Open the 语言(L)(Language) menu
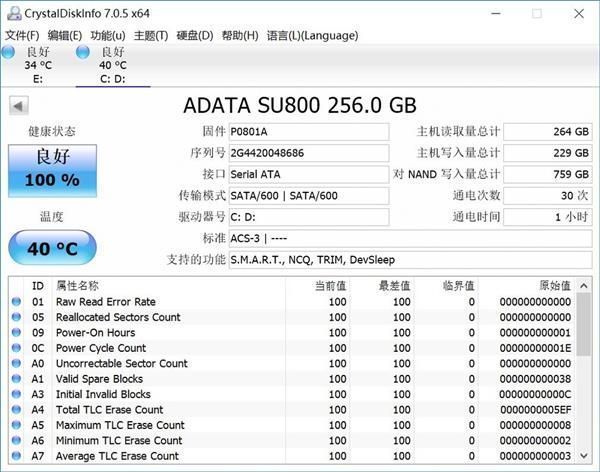 (x=312, y=36)
